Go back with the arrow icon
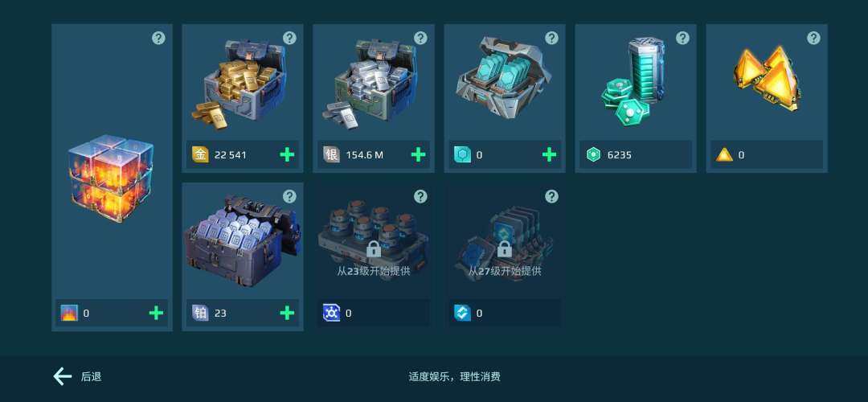Image resolution: width=868 pixels, height=402 pixels. pos(63,376)
